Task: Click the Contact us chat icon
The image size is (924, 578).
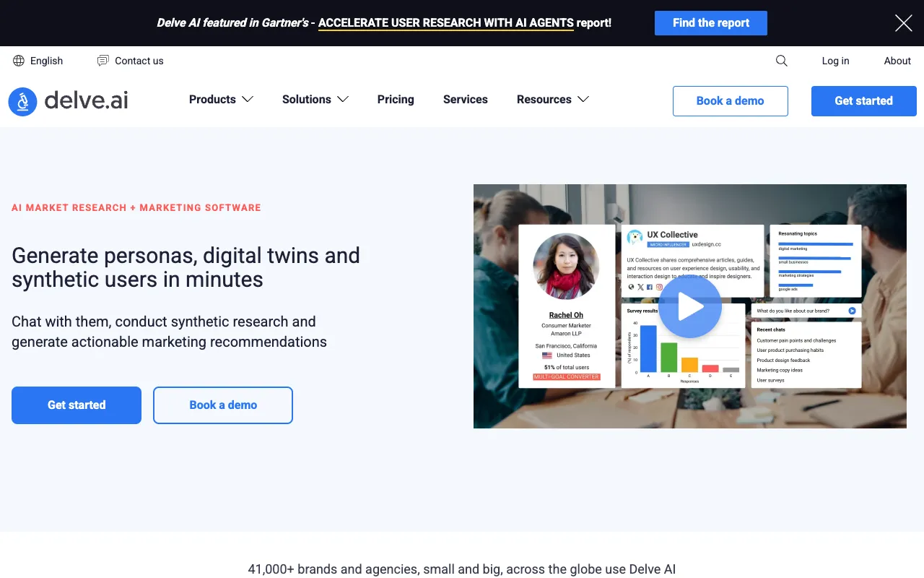Action: pos(103,61)
